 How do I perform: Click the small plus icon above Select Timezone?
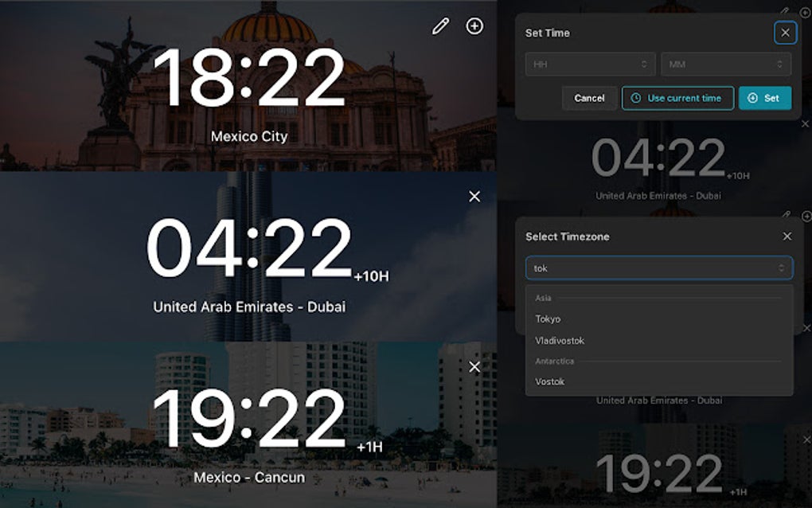click(807, 217)
